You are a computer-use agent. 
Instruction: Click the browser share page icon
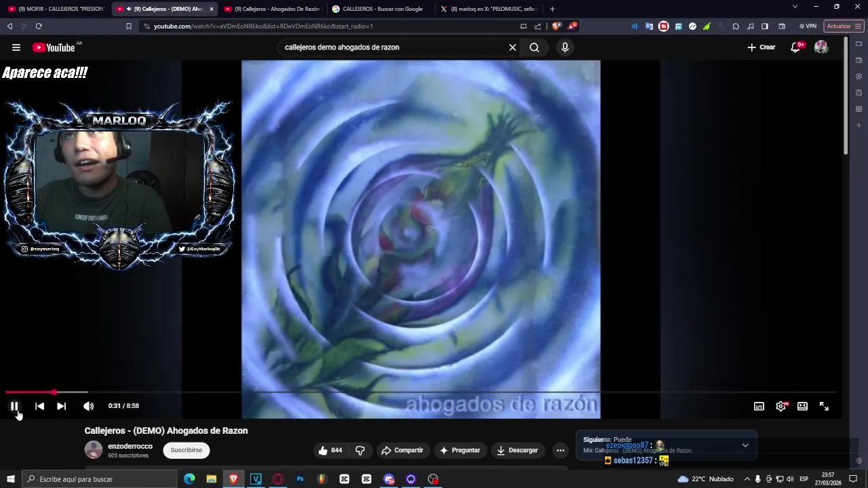[538, 26]
